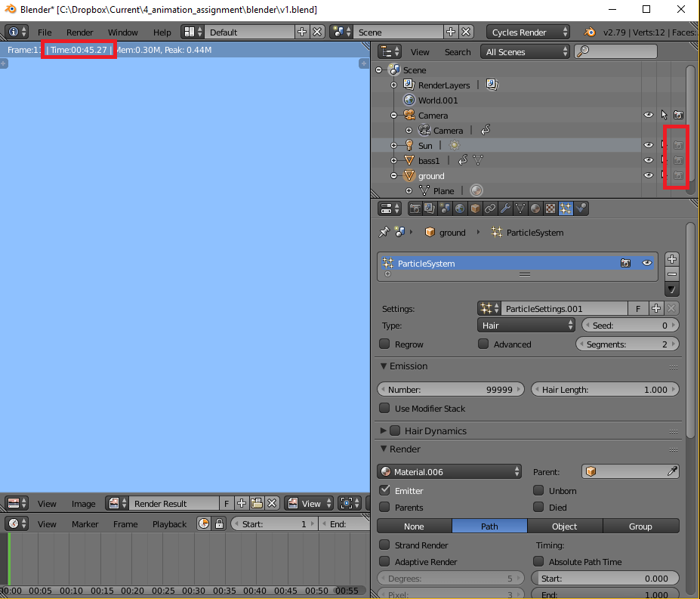
Task: Hide the Sun object in the outliner
Action: [648, 145]
